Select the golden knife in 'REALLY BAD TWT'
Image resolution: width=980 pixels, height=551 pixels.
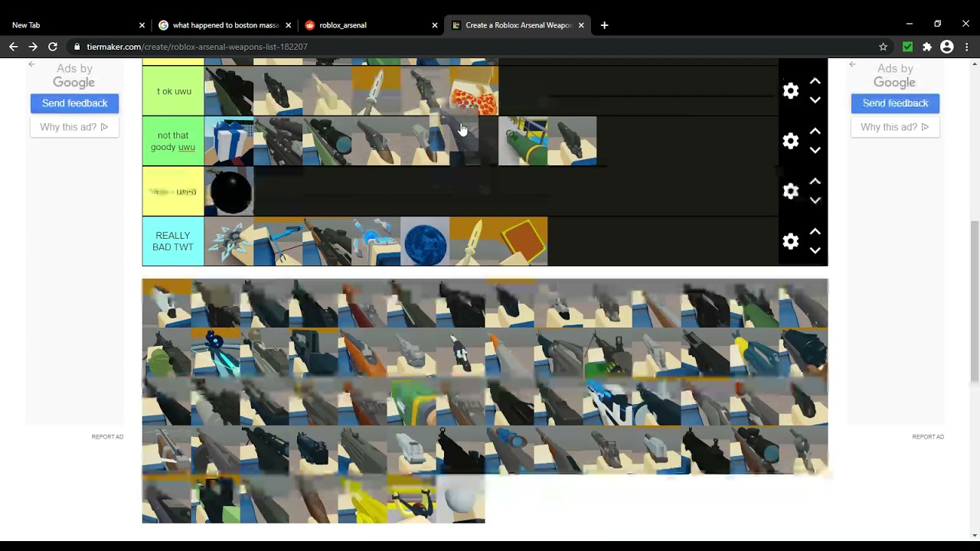coord(474,241)
